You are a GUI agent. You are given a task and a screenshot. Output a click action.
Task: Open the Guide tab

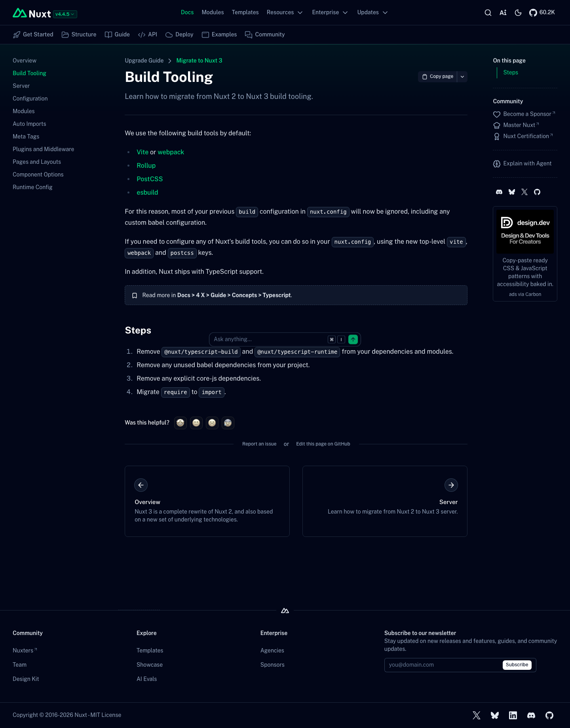117,34
